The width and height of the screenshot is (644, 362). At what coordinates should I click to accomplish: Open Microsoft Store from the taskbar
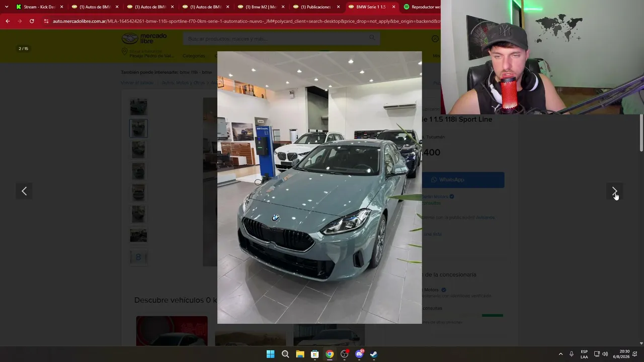tap(314, 354)
